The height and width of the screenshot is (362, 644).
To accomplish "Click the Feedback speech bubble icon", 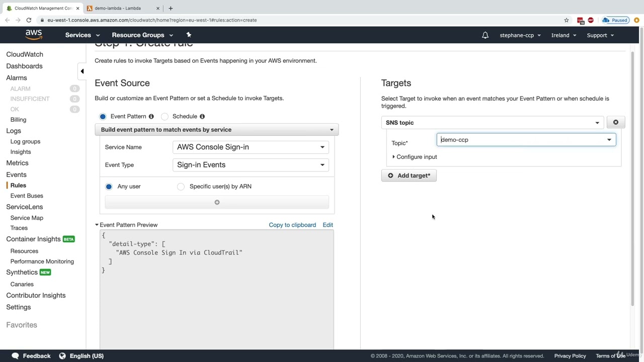I will tap(15, 355).
